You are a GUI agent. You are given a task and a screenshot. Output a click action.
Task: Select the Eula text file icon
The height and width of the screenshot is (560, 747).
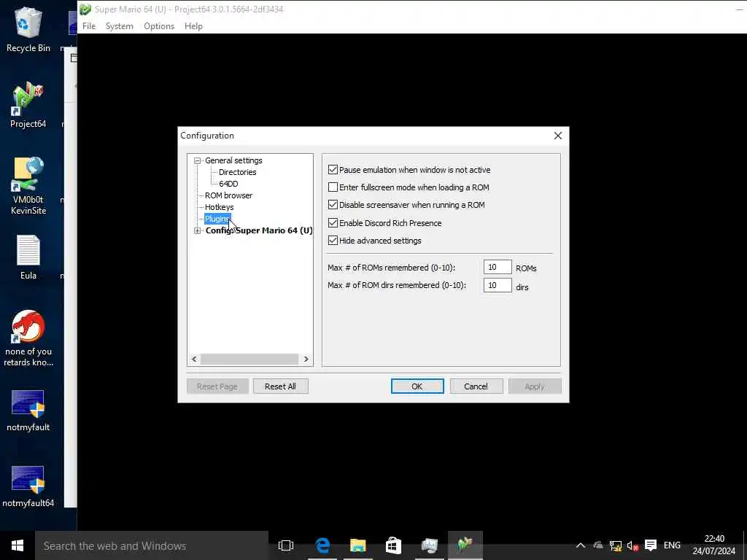coord(28,257)
